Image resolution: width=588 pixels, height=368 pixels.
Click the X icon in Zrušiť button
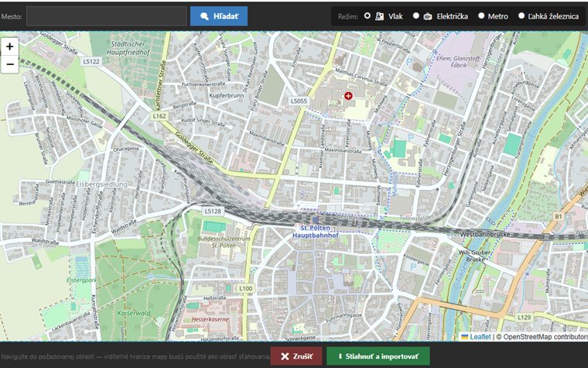(285, 356)
